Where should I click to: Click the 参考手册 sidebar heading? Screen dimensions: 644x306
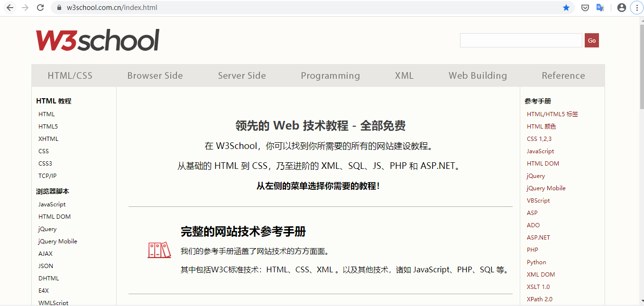(538, 101)
